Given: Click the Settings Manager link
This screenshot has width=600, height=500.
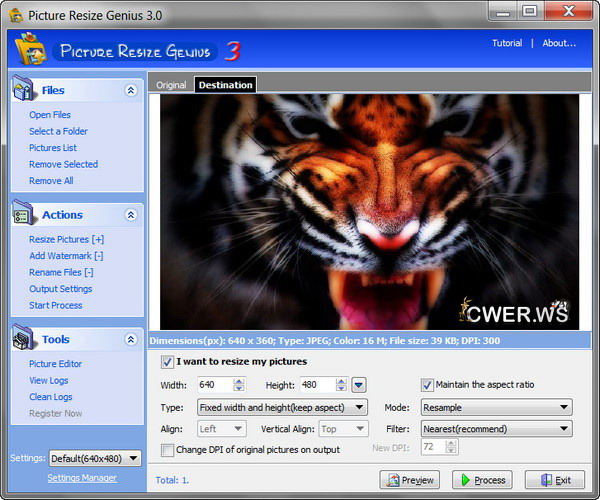Looking at the screenshot, I should pos(82,478).
